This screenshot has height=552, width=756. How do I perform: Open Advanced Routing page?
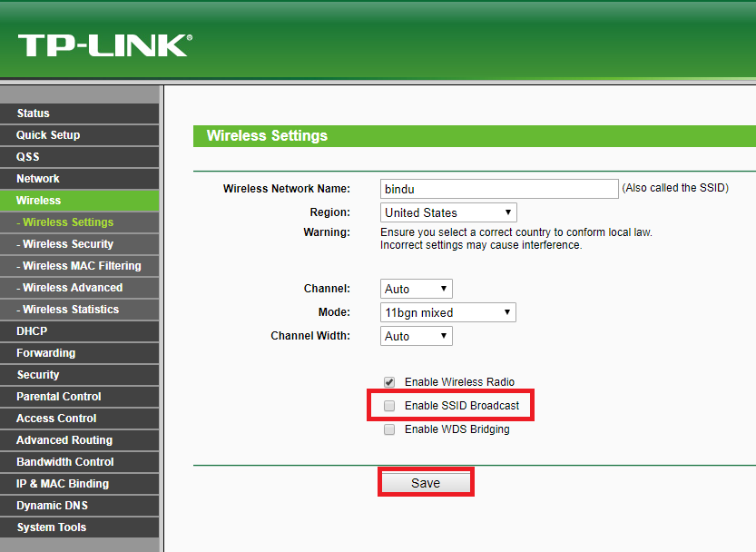click(x=80, y=440)
